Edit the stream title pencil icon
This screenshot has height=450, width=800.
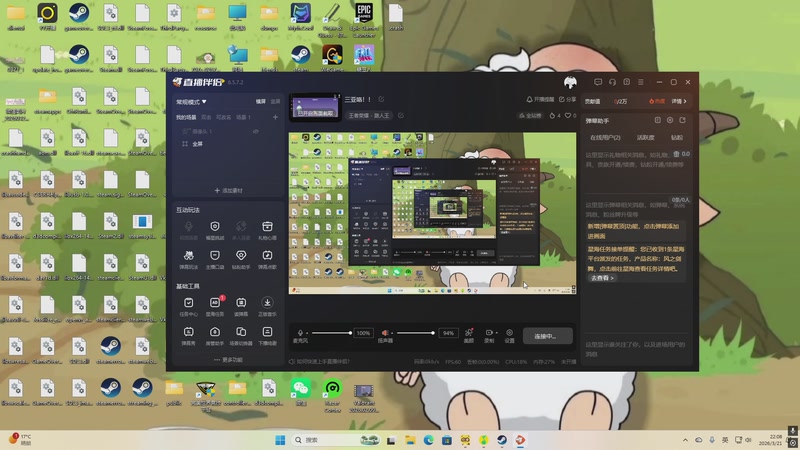(x=381, y=99)
